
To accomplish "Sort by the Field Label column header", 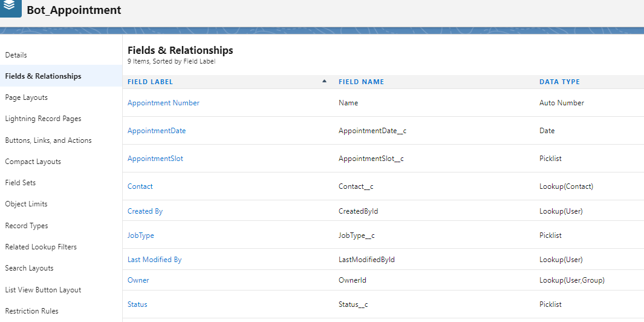I will point(150,82).
